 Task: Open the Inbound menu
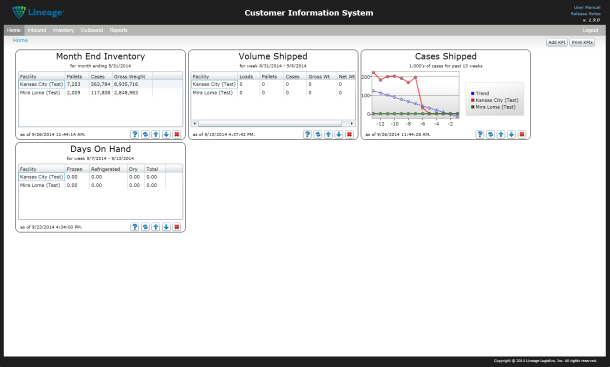tap(37, 30)
